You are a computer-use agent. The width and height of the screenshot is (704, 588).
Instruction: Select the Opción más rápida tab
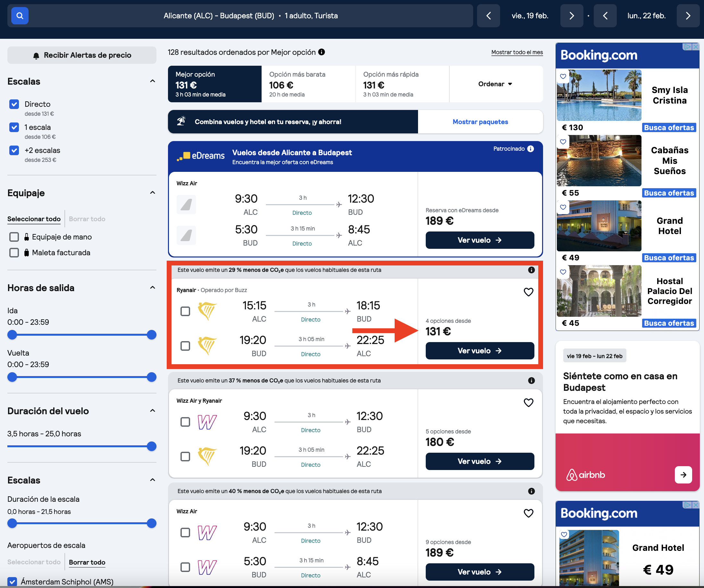(402, 84)
